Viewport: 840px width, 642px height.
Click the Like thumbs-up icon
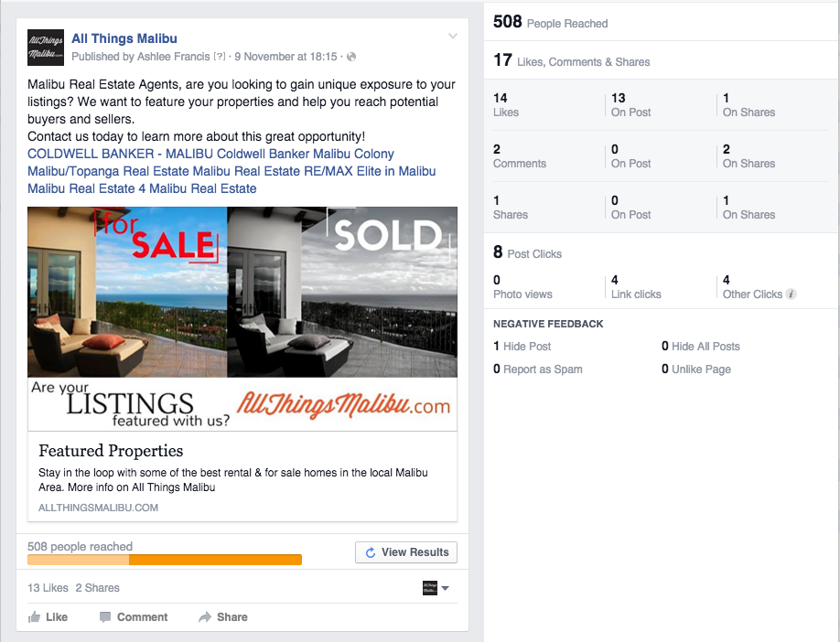click(x=35, y=617)
